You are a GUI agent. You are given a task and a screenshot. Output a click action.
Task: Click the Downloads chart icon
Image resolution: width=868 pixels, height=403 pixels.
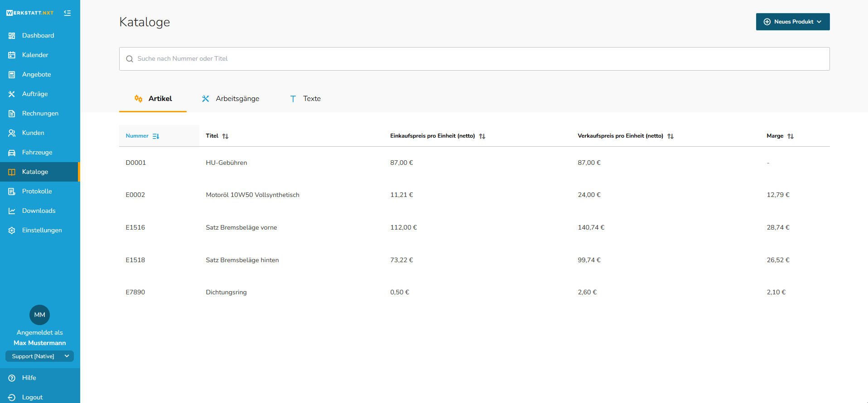coord(12,211)
